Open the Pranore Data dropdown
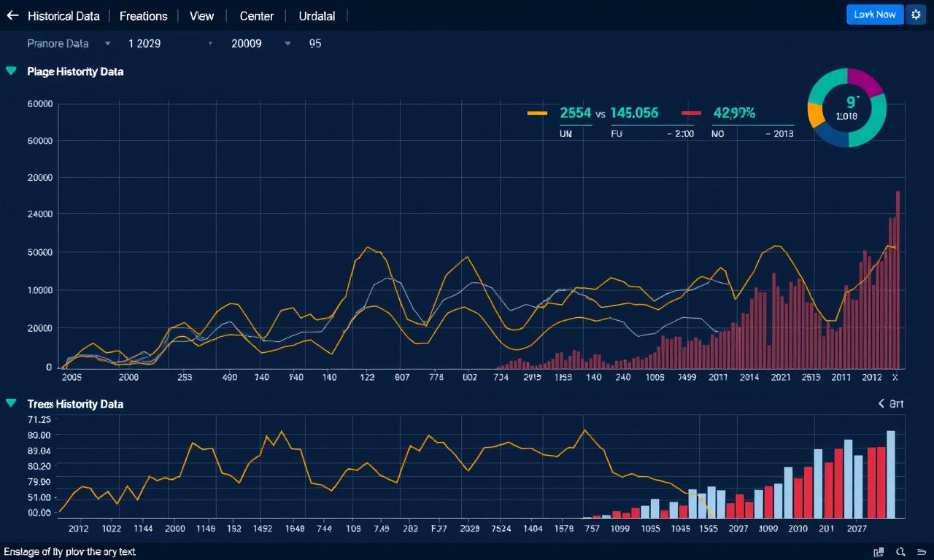The image size is (934, 560). (x=108, y=44)
